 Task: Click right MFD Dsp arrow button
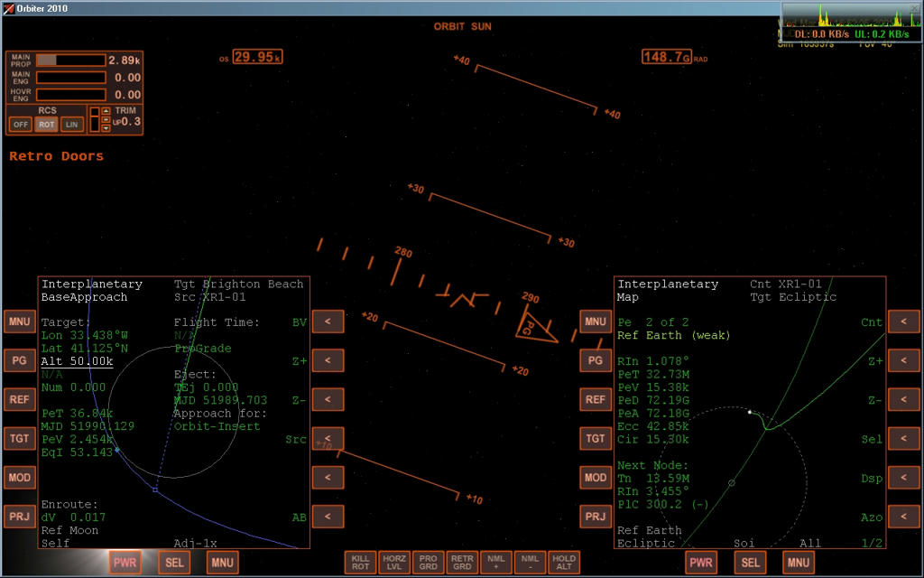(x=904, y=477)
